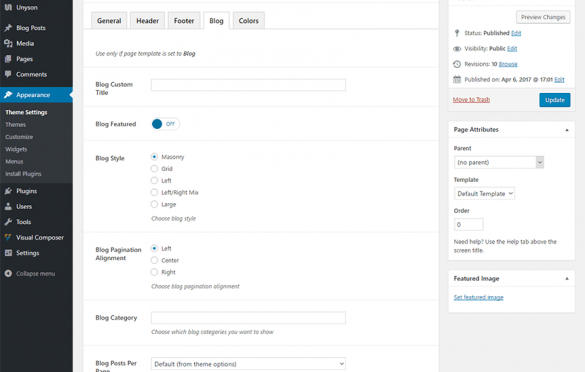Click the Update button
The image size is (585, 372).
pos(555,100)
